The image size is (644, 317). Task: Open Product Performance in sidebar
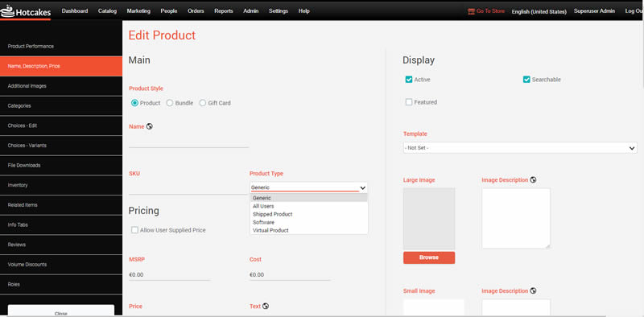(x=61, y=47)
